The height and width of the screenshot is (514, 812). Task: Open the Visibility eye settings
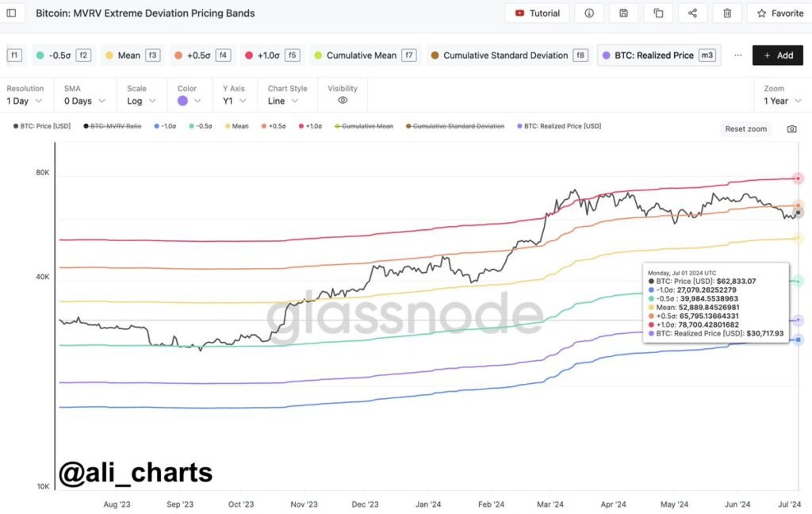[x=342, y=101]
